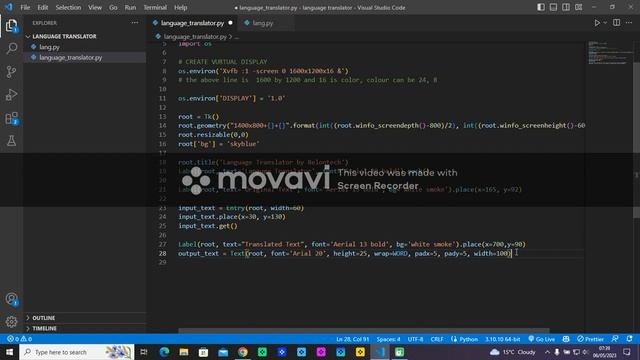Image resolution: width=640 pixels, height=360 pixels.
Task: Click Ln 28, Col 91 cursor position
Action: pyautogui.click(x=353, y=339)
